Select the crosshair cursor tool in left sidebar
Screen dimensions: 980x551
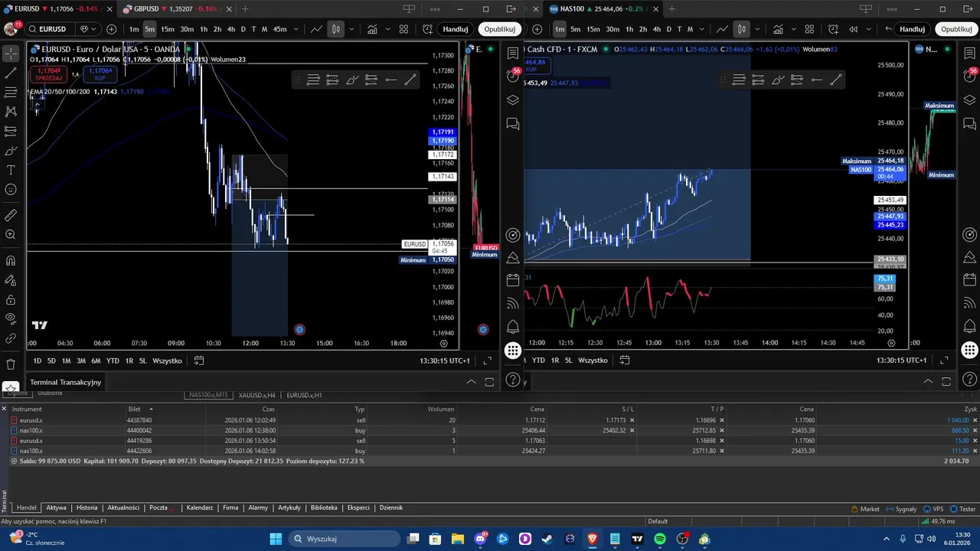coord(11,54)
